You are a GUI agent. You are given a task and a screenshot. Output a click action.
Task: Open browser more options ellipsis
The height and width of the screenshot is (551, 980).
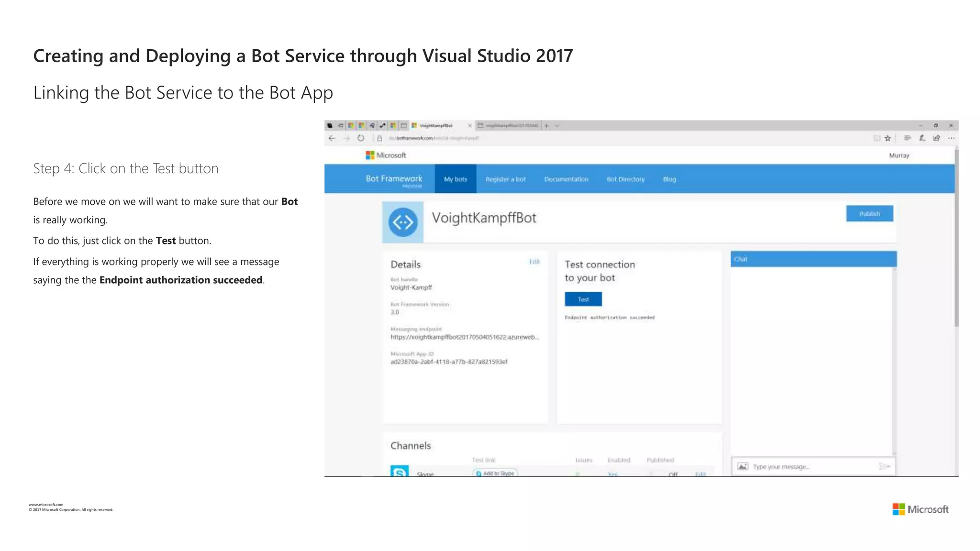[x=951, y=138]
